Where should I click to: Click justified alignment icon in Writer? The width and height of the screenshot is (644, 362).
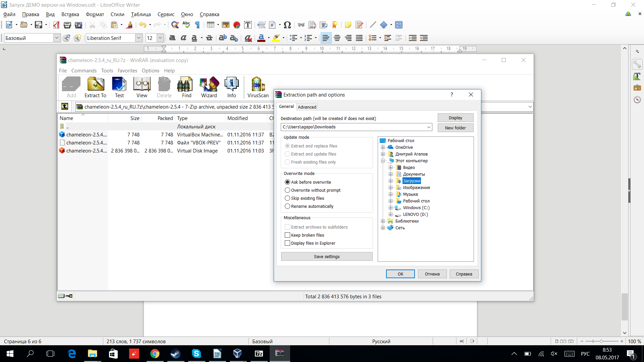(359, 38)
